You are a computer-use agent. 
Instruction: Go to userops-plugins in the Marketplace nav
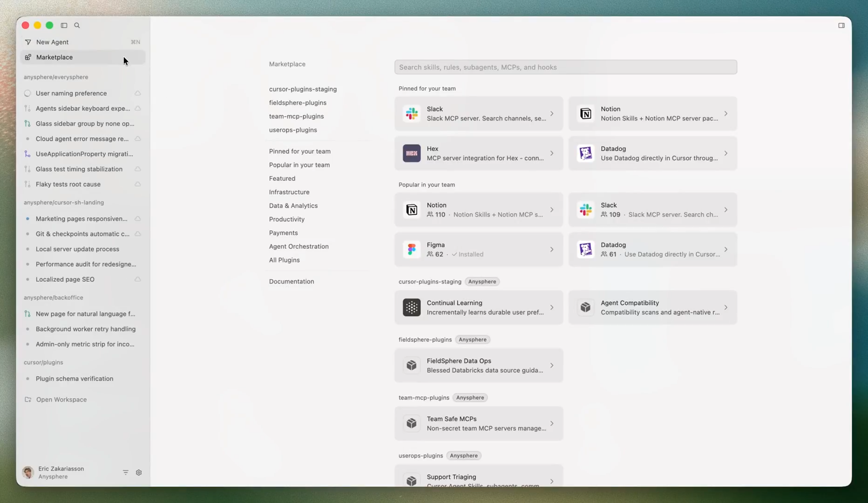tap(292, 130)
